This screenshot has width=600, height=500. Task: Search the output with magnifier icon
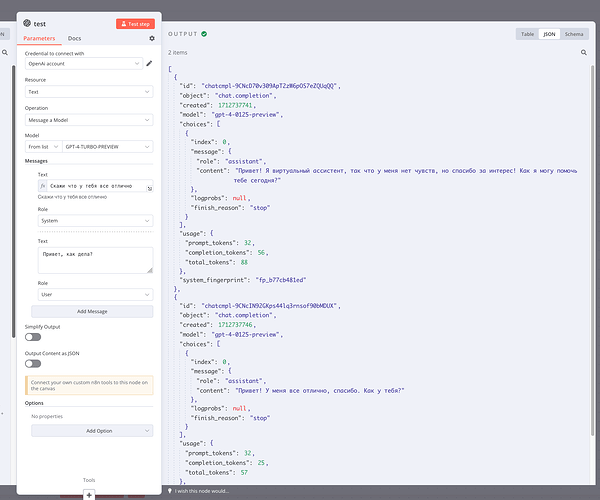[x=584, y=52]
